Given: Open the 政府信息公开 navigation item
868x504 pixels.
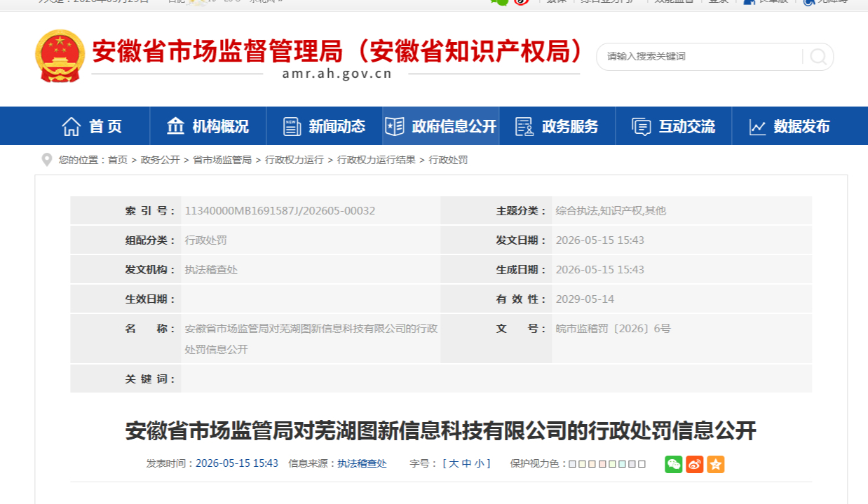Looking at the screenshot, I should click(x=441, y=126).
